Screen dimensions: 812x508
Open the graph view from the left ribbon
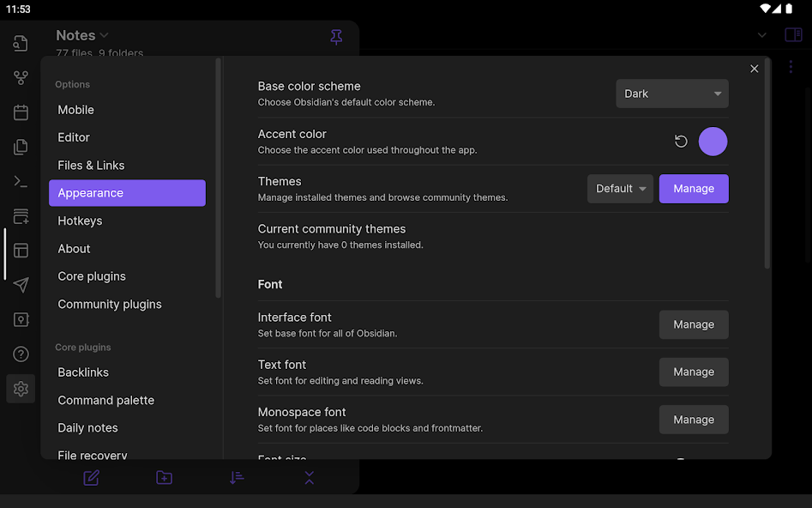(x=21, y=77)
